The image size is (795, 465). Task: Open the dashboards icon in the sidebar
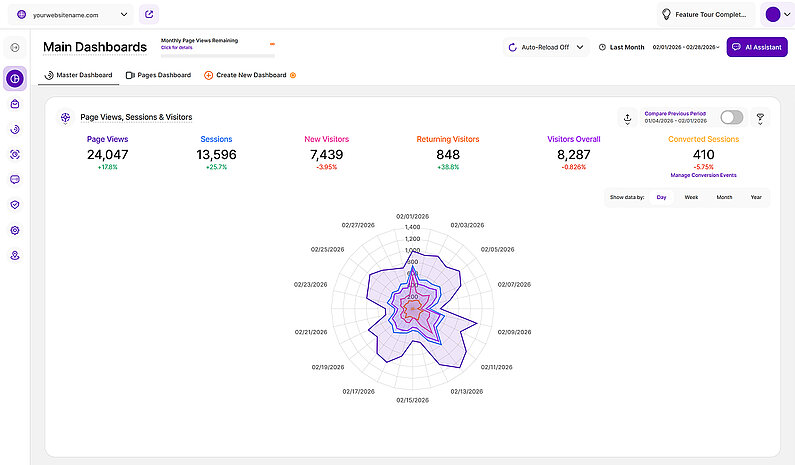pyautogui.click(x=15, y=78)
